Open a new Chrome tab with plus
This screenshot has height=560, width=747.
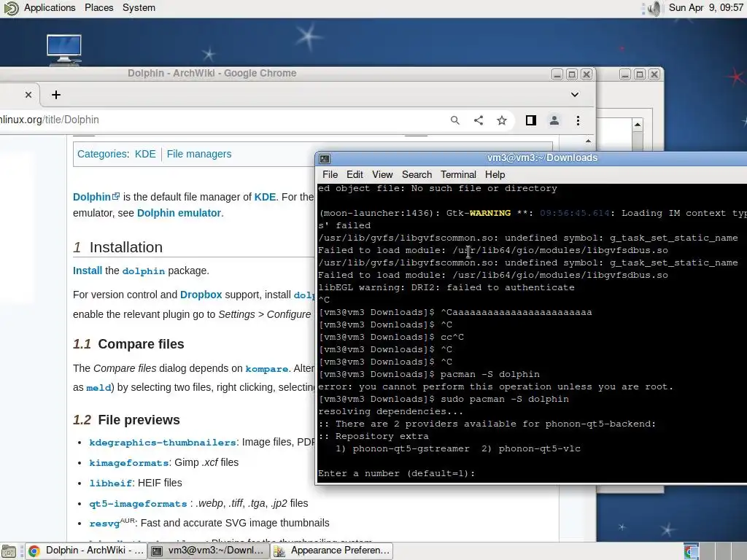(x=56, y=95)
